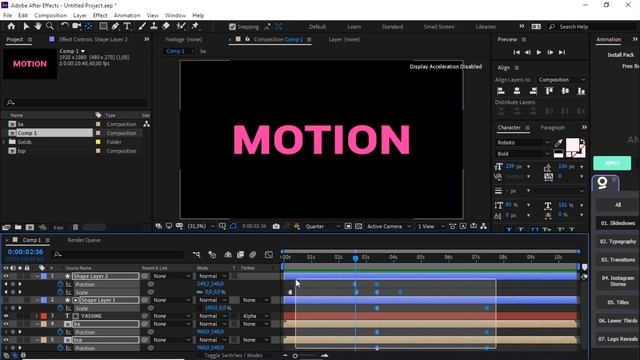The image size is (640, 360).
Task: Toggle the Snapping checkbox
Action: (x=232, y=27)
